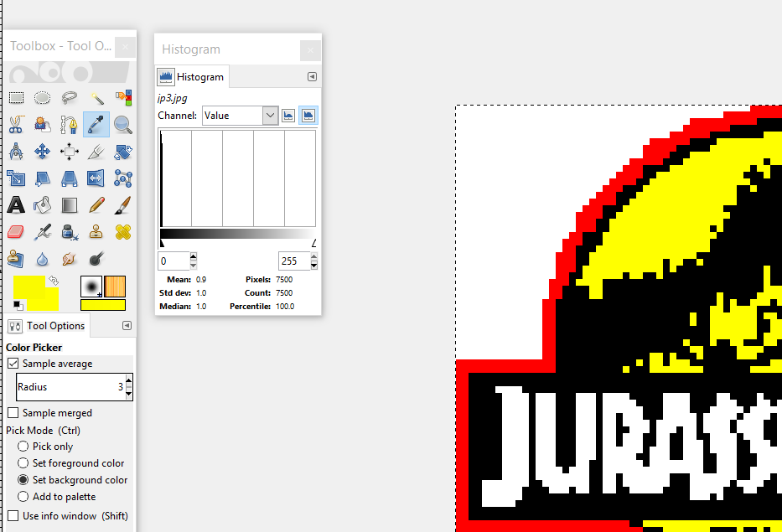The width and height of the screenshot is (782, 532).
Task: Select the Paths tool
Action: coord(70,124)
